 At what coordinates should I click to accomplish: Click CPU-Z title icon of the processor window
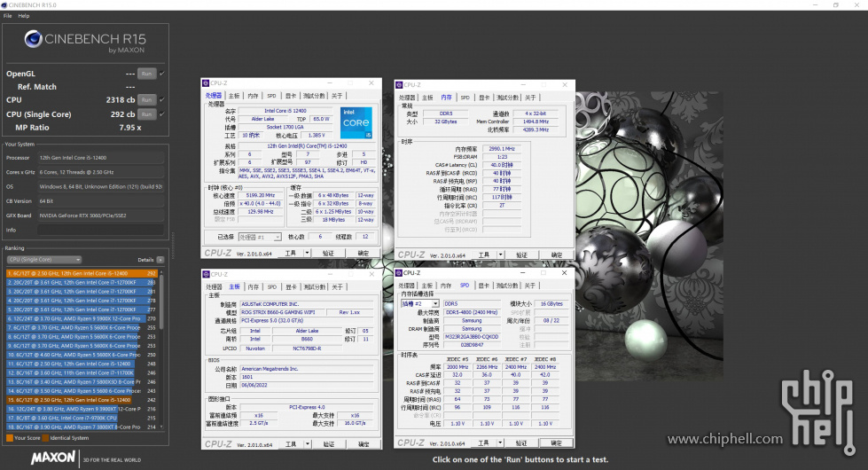tap(206, 83)
